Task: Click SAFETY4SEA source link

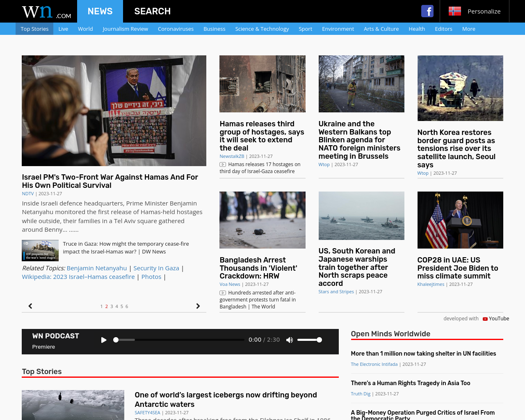Action: (x=147, y=413)
